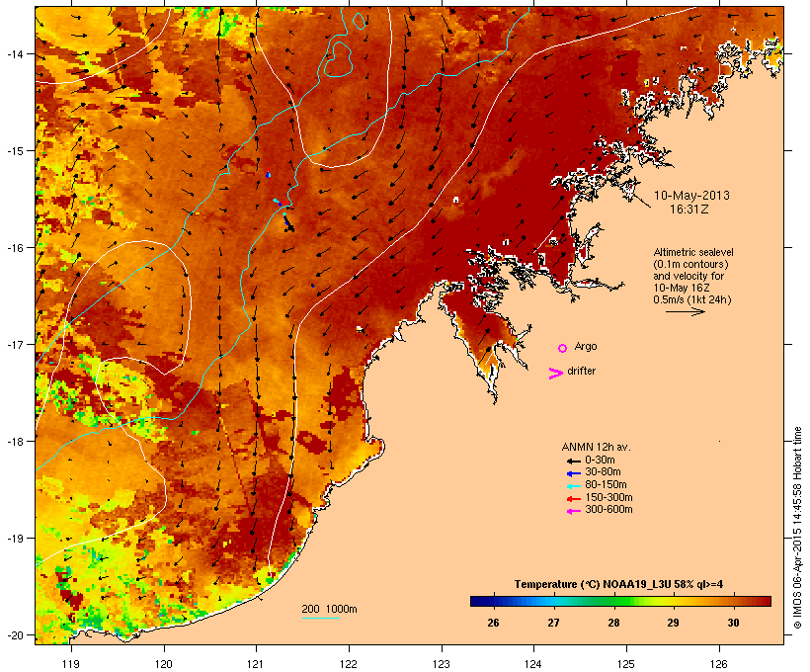Screen dimensions: 810x672
Task: Click the 'ANMN 12h av.' heading
Action: 596,447
